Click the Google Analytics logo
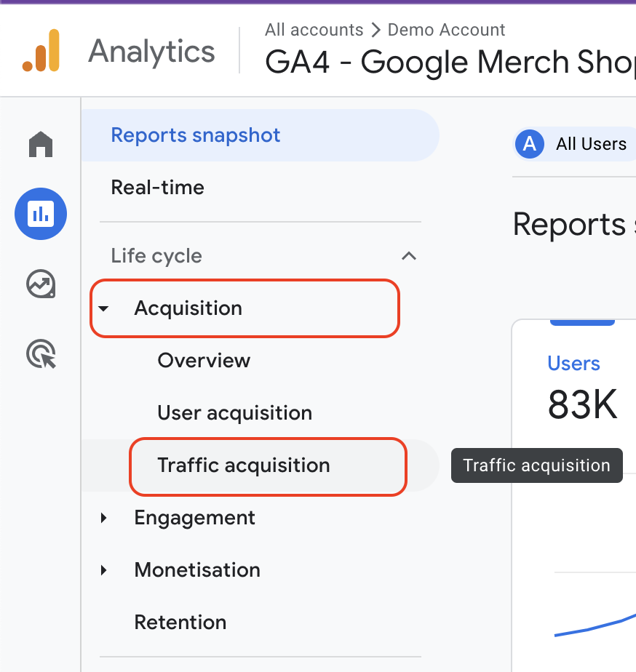The image size is (636, 672). click(41, 51)
